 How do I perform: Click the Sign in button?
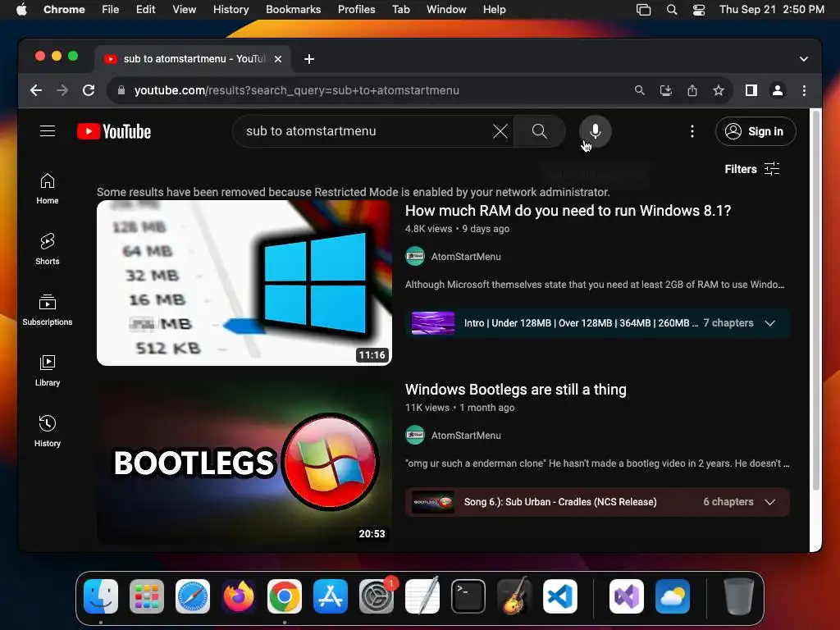[756, 131]
